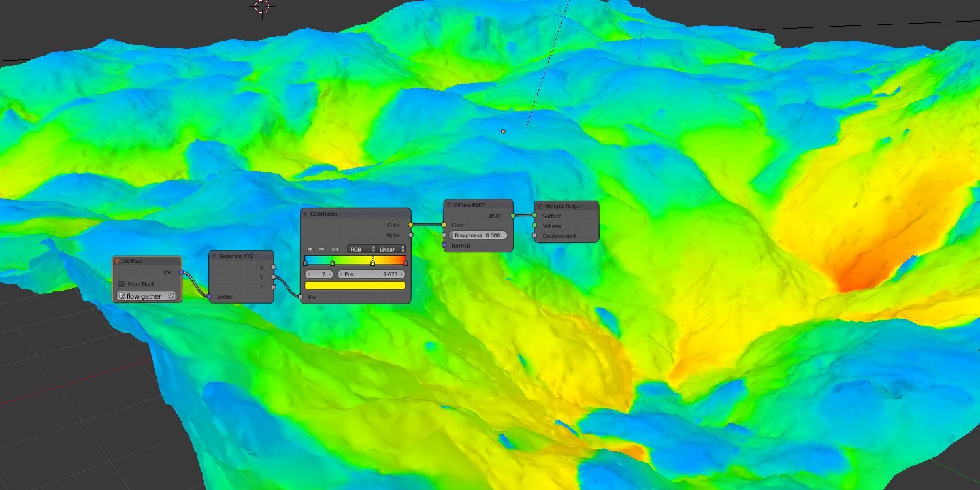This screenshot has width=980, height=490.
Task: Clear the flow-gather UV map with the X icon
Action: (x=171, y=296)
